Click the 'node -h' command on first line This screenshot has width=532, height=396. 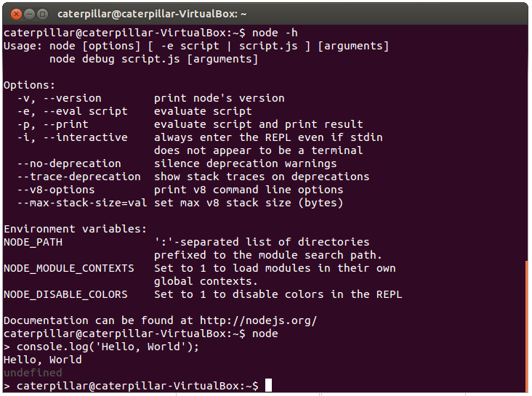tap(275, 33)
